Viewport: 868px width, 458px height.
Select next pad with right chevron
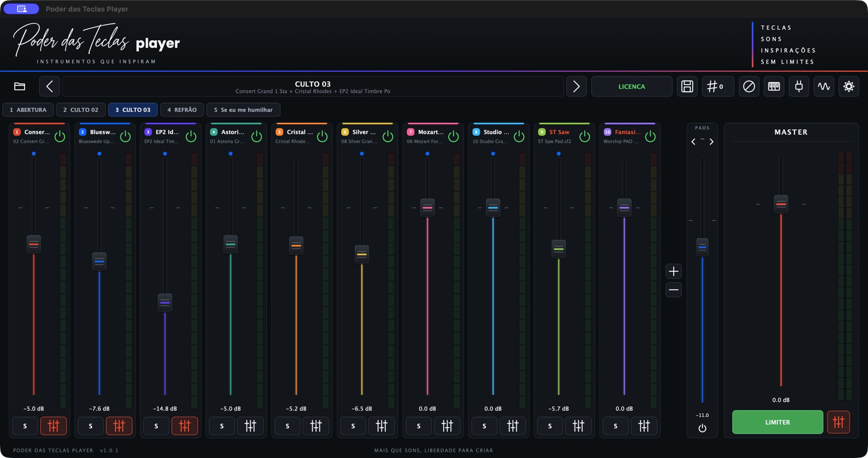(711, 142)
